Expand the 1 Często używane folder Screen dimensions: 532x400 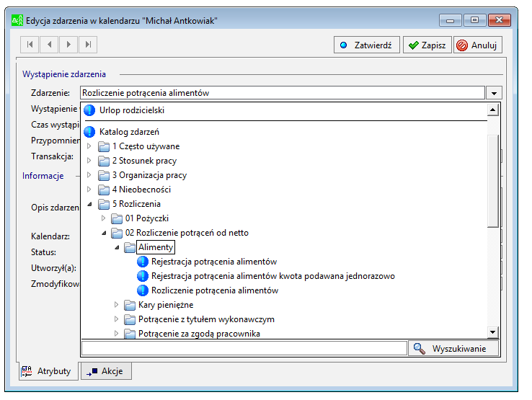pos(89,146)
